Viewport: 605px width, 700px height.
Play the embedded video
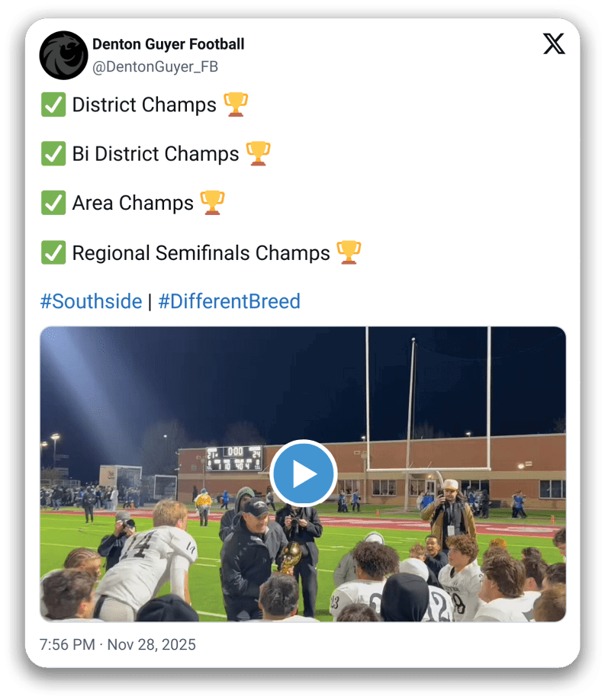pyautogui.click(x=303, y=474)
